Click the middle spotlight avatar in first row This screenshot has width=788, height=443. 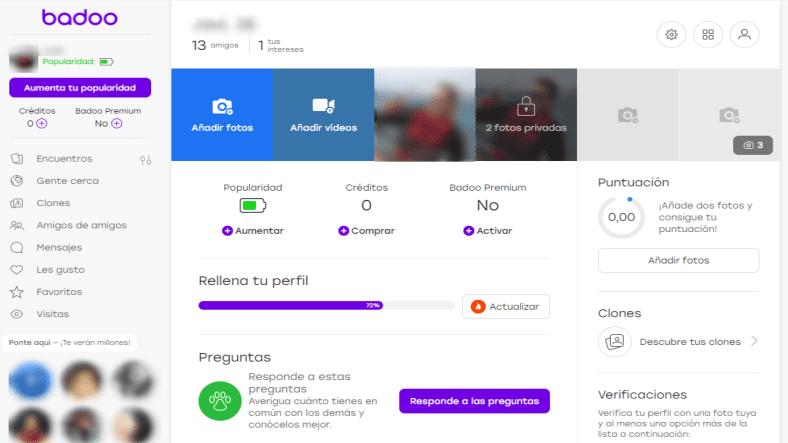81,380
